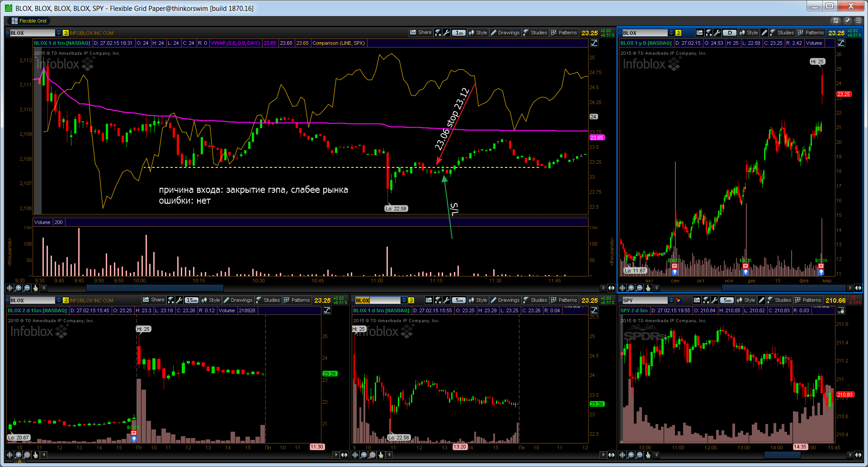Click the hand scale icon in the SPY chart
This screenshot has height=467, width=868.
[841, 310]
